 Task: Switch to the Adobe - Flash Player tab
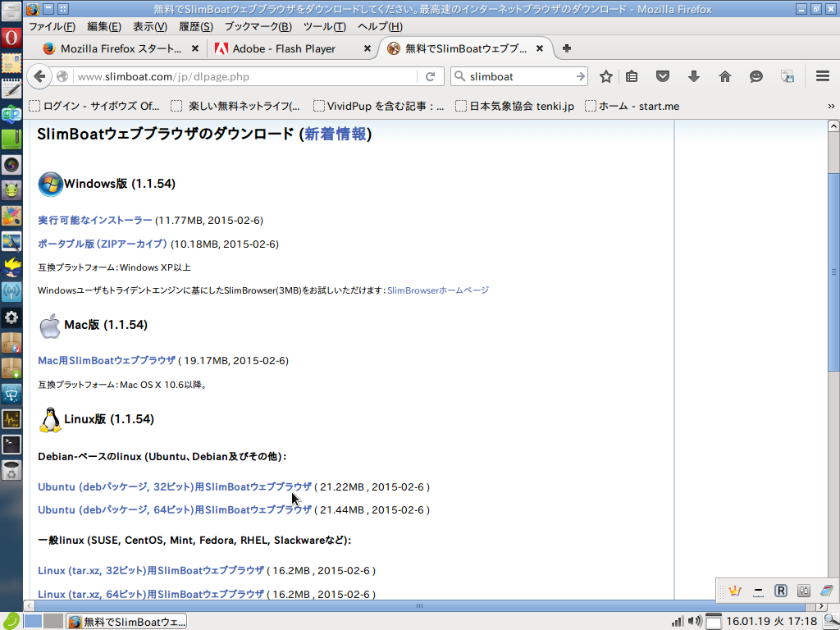(282, 48)
